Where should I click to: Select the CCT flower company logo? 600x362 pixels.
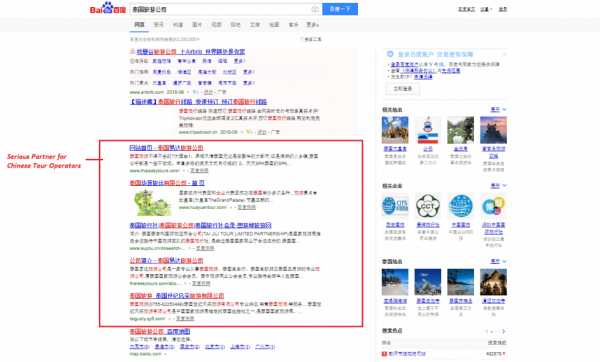tap(427, 206)
